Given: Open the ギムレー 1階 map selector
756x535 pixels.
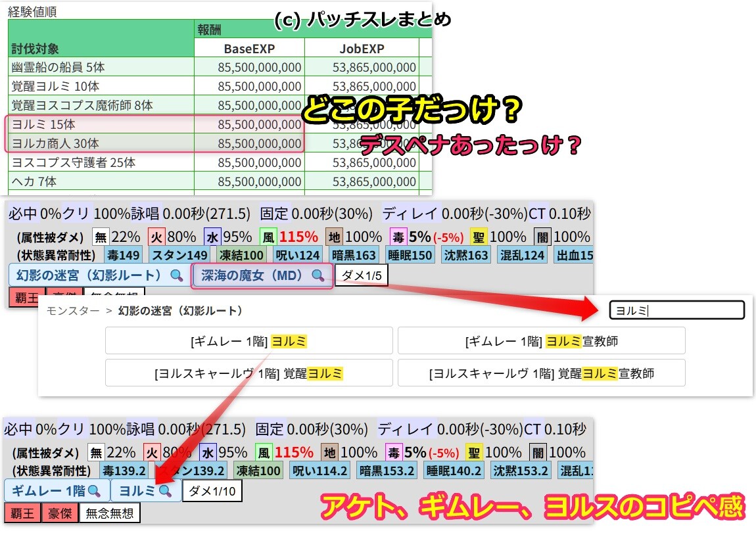Looking at the screenshot, I should coord(51,490).
